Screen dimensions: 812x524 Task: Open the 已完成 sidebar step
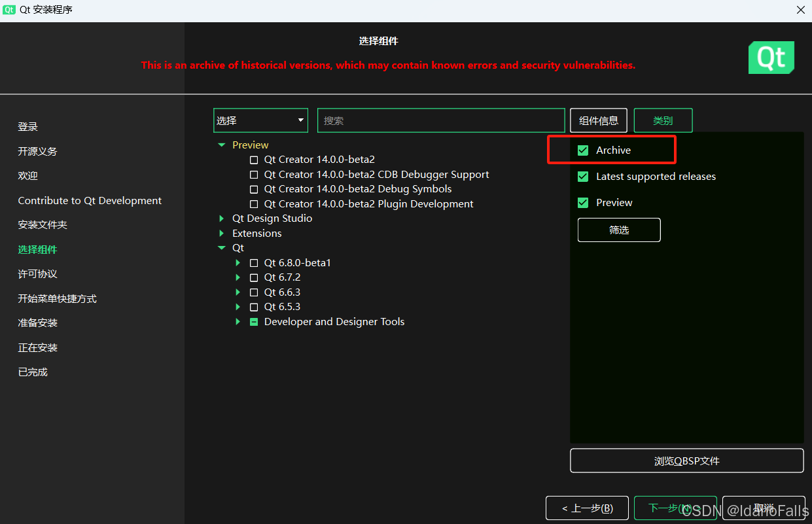[33, 372]
